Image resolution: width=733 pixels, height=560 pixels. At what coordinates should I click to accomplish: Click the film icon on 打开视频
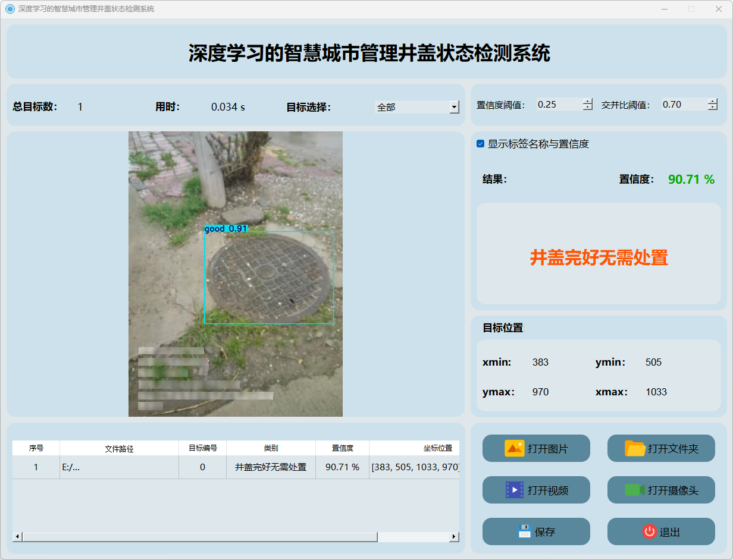(514, 490)
